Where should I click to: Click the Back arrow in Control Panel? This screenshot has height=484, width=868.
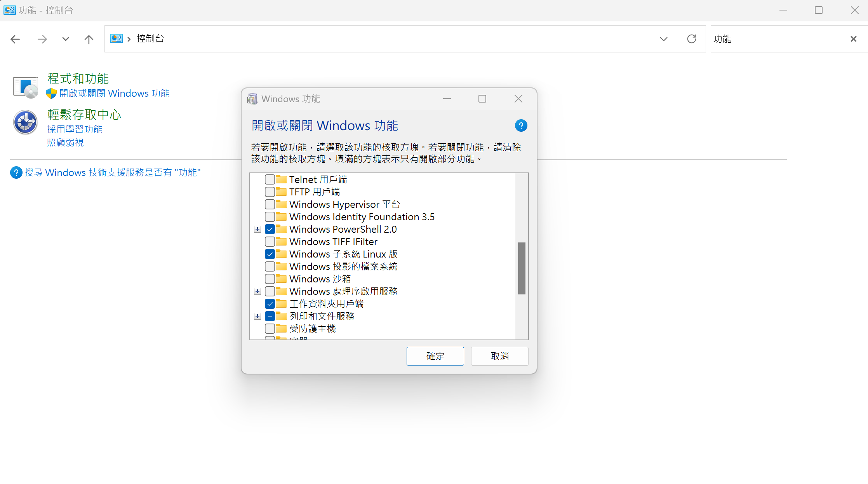[15, 39]
